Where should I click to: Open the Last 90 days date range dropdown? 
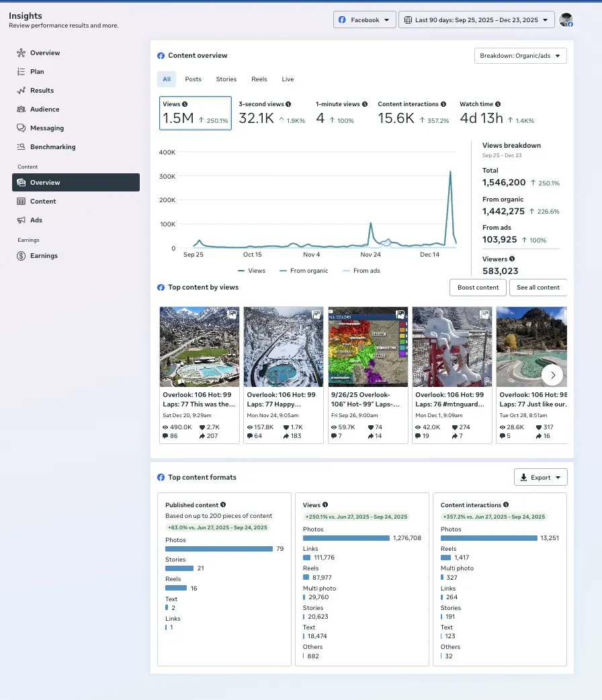[x=476, y=20]
